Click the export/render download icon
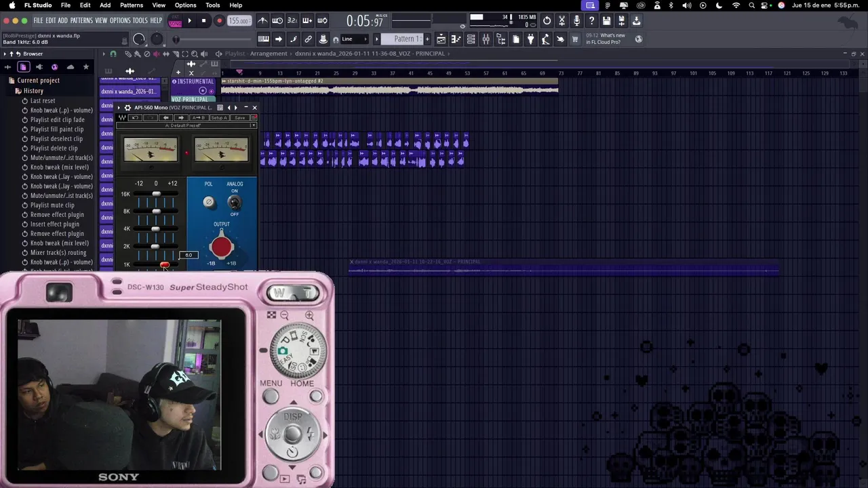868x488 pixels. 636,21
